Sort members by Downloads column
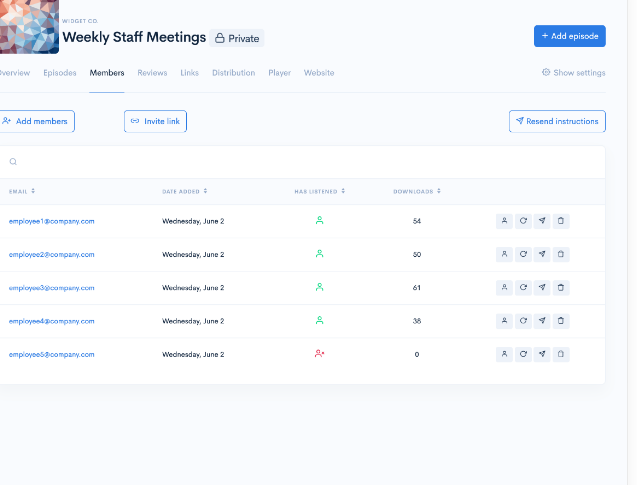This screenshot has height=485, width=637. coord(416,191)
